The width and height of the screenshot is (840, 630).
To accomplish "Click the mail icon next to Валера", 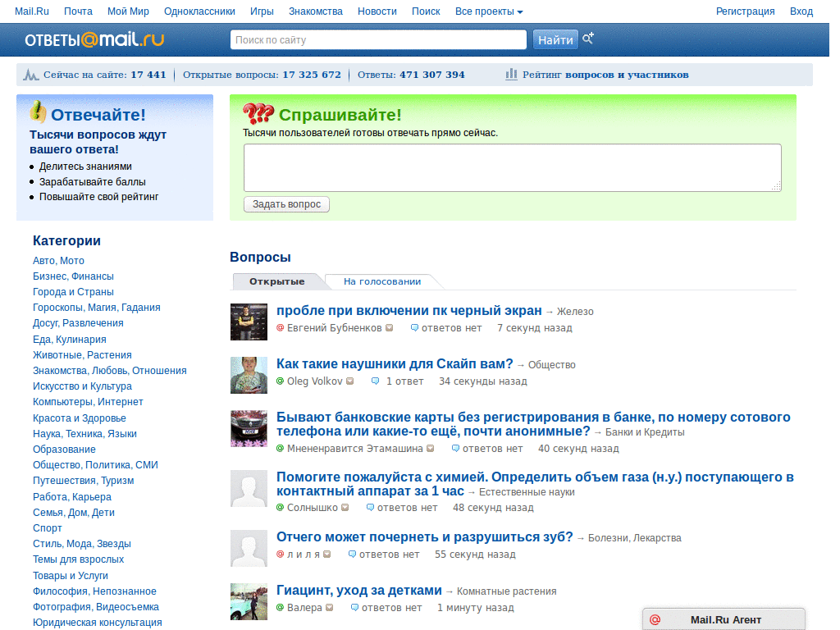I will point(330,608).
